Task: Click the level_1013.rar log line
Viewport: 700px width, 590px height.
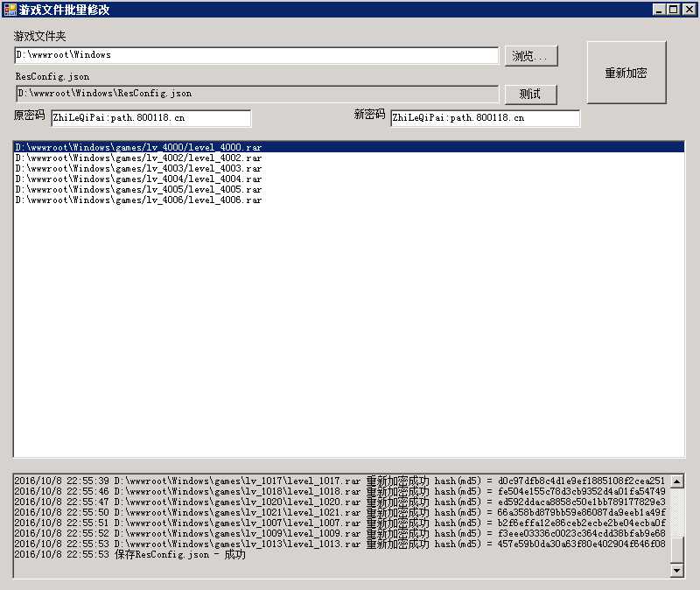Action: [339, 544]
